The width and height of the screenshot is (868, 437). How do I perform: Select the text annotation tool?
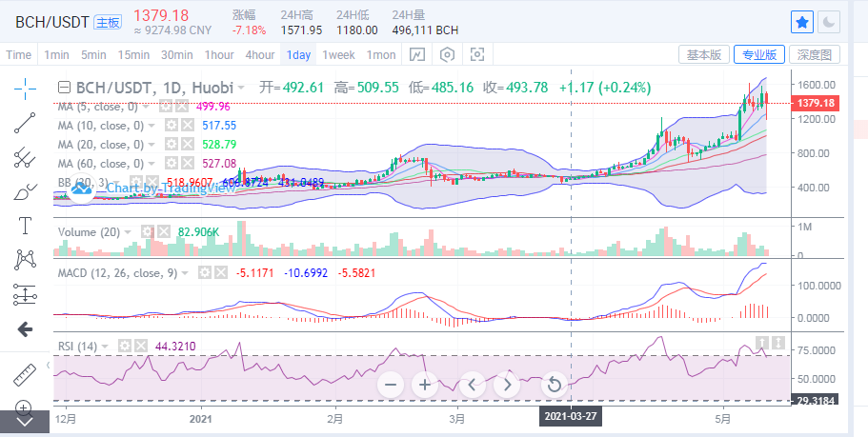click(25, 227)
